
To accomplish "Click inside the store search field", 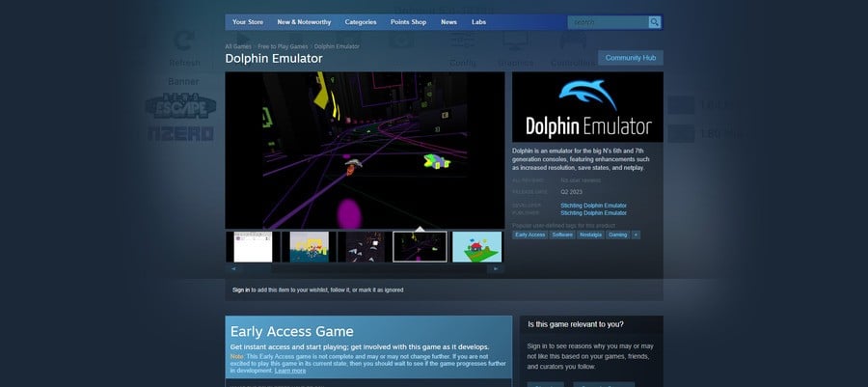I will pyautogui.click(x=608, y=22).
